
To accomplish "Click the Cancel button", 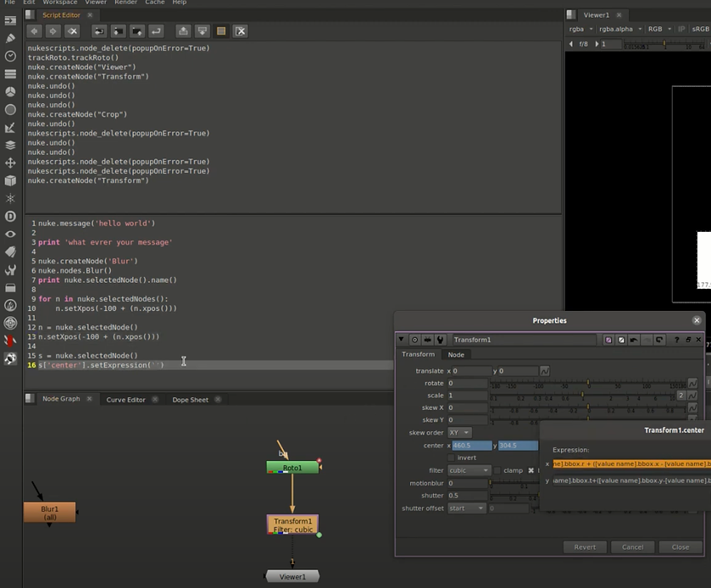I will 633,547.
